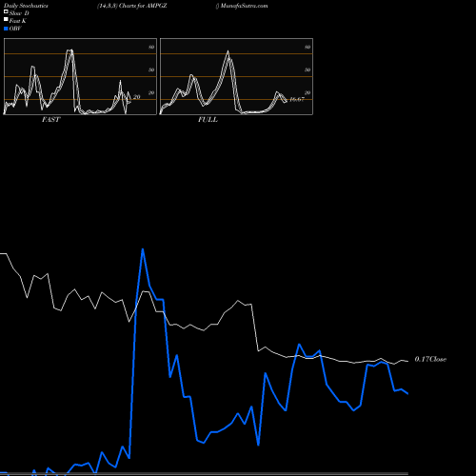Click the current value 20 in FAST chart
The width and height of the screenshot is (476, 476).
coord(136,97)
